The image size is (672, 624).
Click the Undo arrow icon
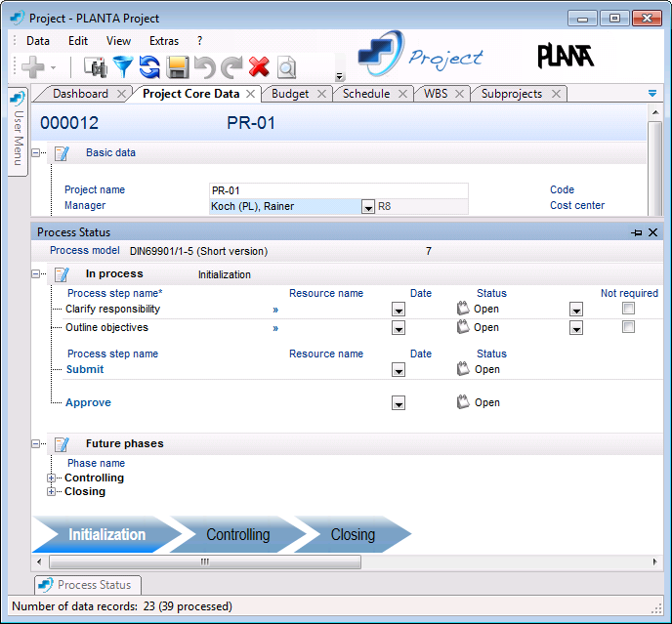tap(205, 67)
